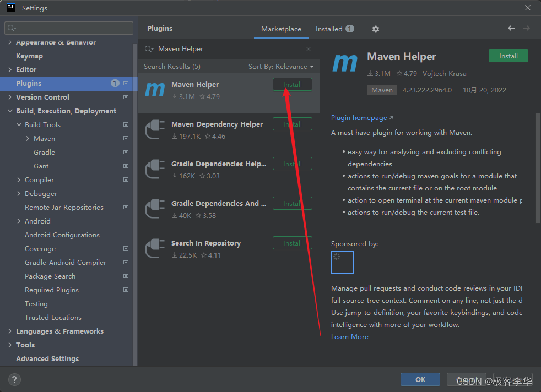Click the Maven tag in plugin details

(382, 90)
